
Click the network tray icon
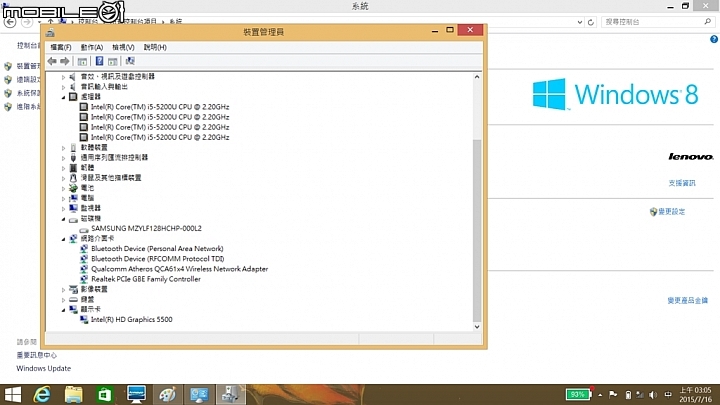click(x=640, y=395)
